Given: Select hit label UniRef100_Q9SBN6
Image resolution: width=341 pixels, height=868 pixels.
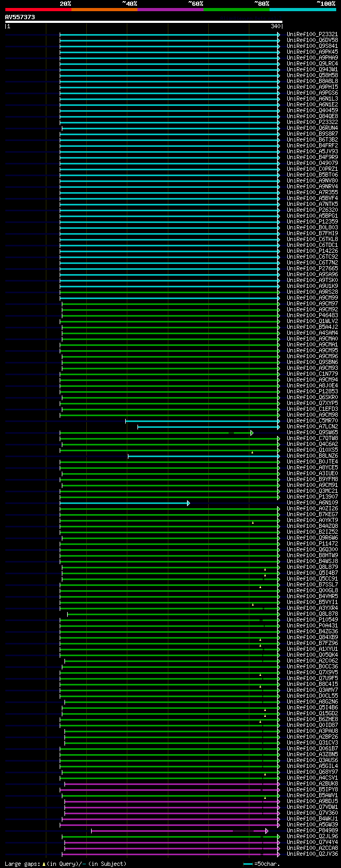Looking at the screenshot, I should (x=312, y=362).
